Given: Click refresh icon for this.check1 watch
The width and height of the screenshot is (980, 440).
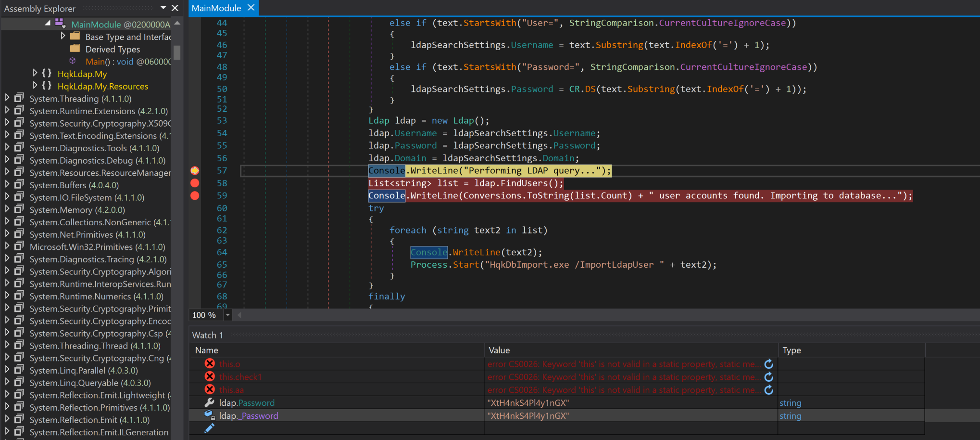Looking at the screenshot, I should pos(768,377).
